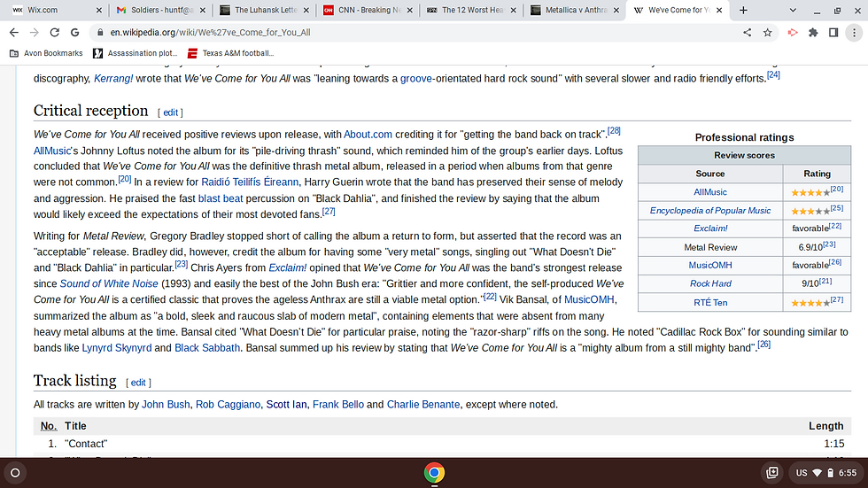Follow the groove link
This screenshot has width=868, height=488.
pyautogui.click(x=415, y=79)
